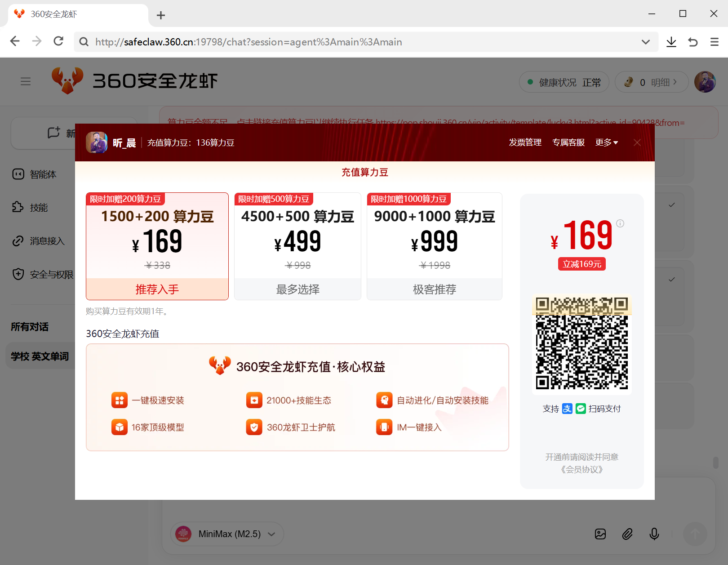The width and height of the screenshot is (728, 565).
Task: Click the user avatar in header
Action: (x=705, y=82)
